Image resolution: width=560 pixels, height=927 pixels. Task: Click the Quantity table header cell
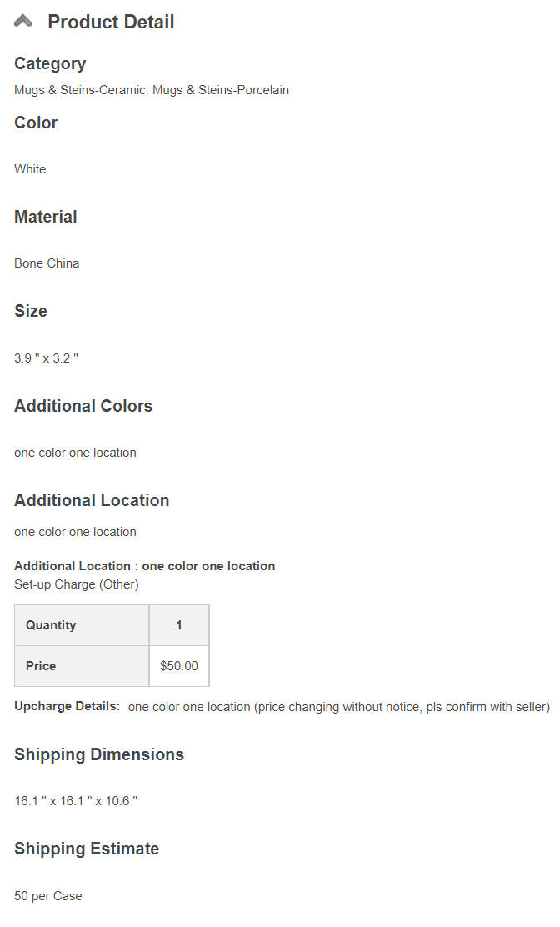point(82,625)
